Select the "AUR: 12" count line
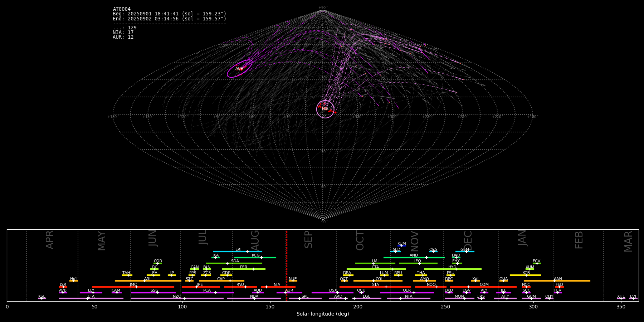 pos(123,37)
